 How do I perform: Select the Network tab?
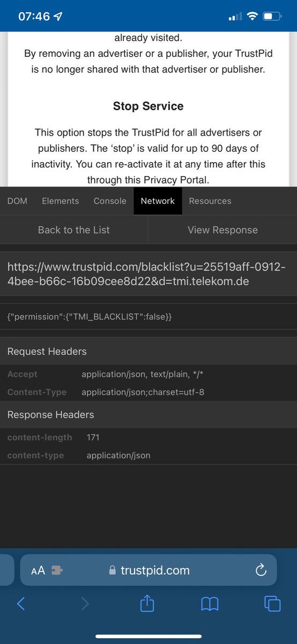tap(158, 201)
